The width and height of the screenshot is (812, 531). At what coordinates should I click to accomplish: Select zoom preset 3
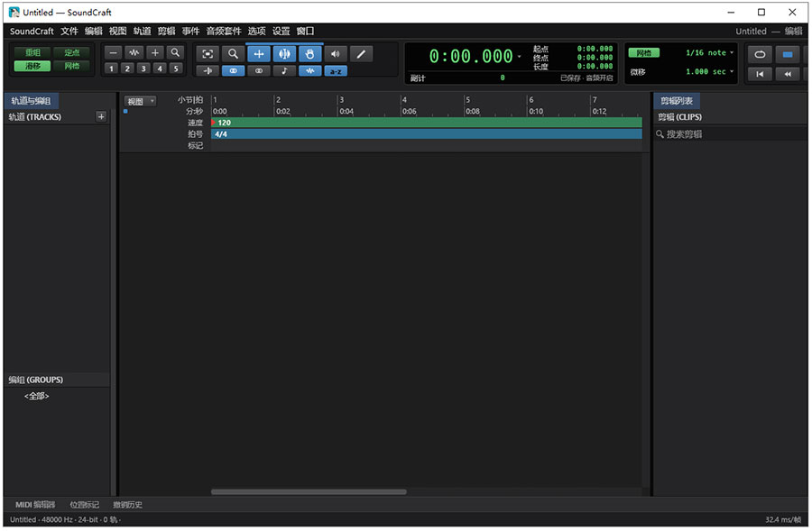(x=143, y=69)
